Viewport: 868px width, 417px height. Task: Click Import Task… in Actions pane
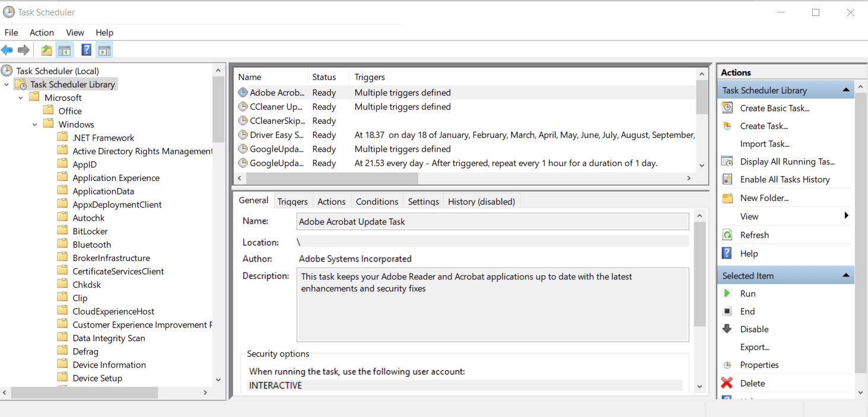pyautogui.click(x=764, y=144)
